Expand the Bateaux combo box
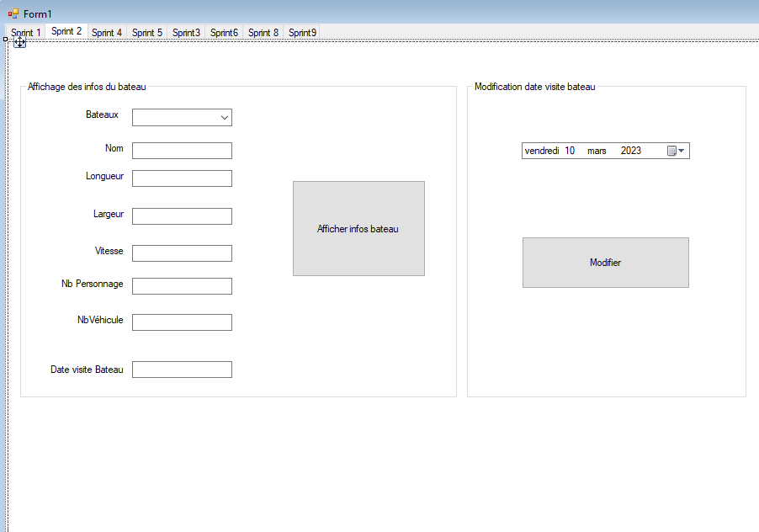This screenshot has width=759, height=532. [224, 118]
